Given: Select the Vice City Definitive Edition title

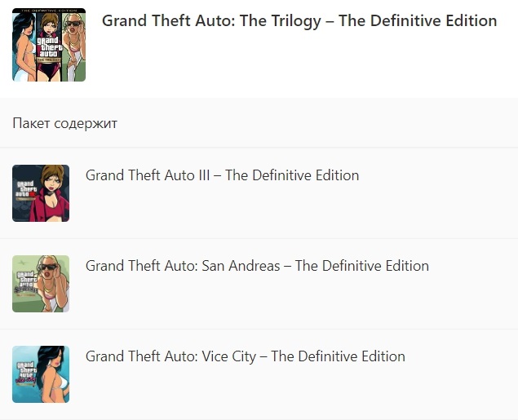Looking at the screenshot, I should [245, 356].
